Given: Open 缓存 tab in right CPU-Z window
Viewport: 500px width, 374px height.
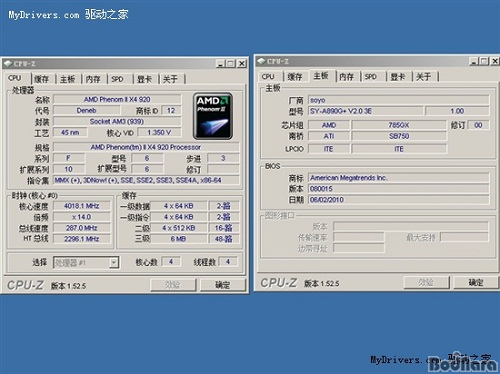Looking at the screenshot, I should pyautogui.click(x=295, y=77).
